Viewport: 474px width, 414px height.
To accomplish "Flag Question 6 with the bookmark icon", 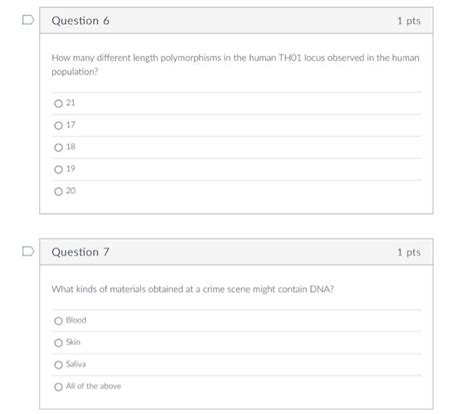I will tap(28, 20).
